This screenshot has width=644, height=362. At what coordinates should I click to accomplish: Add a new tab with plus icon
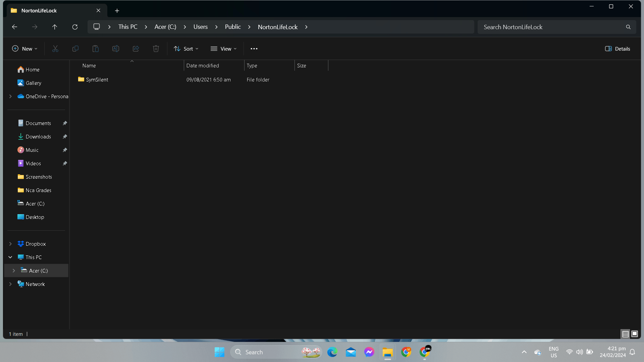pyautogui.click(x=117, y=11)
